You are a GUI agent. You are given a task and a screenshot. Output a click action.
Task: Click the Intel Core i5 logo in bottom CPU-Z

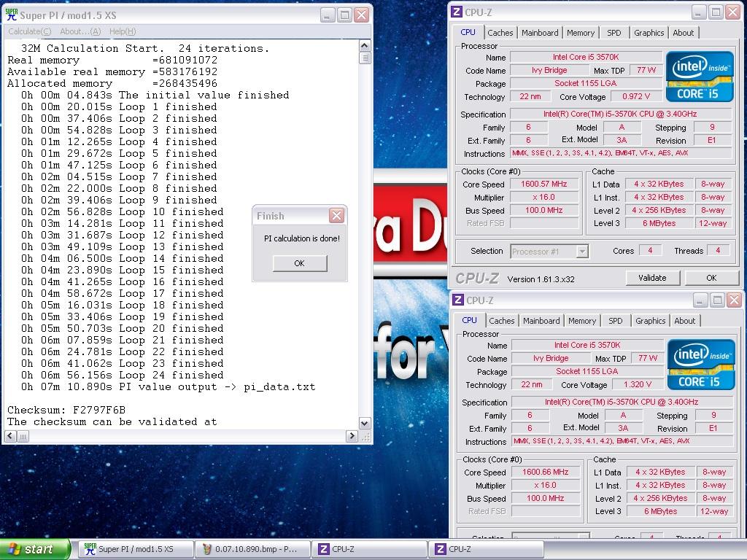701,364
